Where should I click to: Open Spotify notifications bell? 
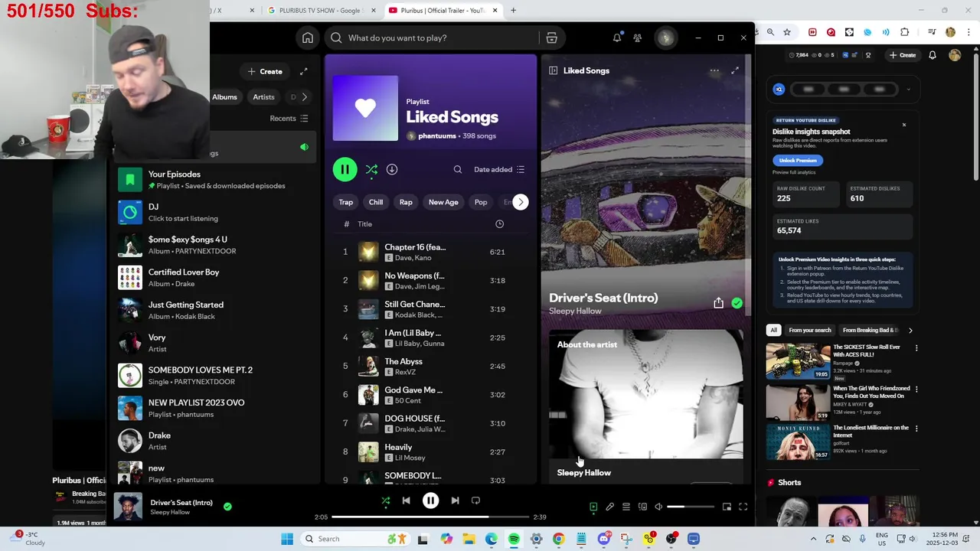click(617, 37)
